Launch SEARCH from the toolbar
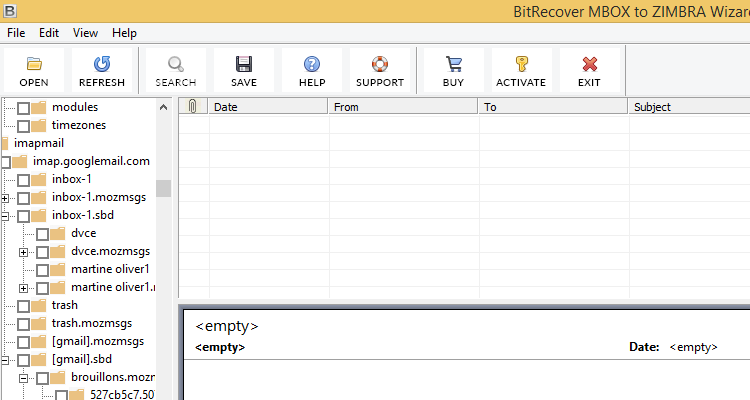The image size is (750, 400). (176, 70)
